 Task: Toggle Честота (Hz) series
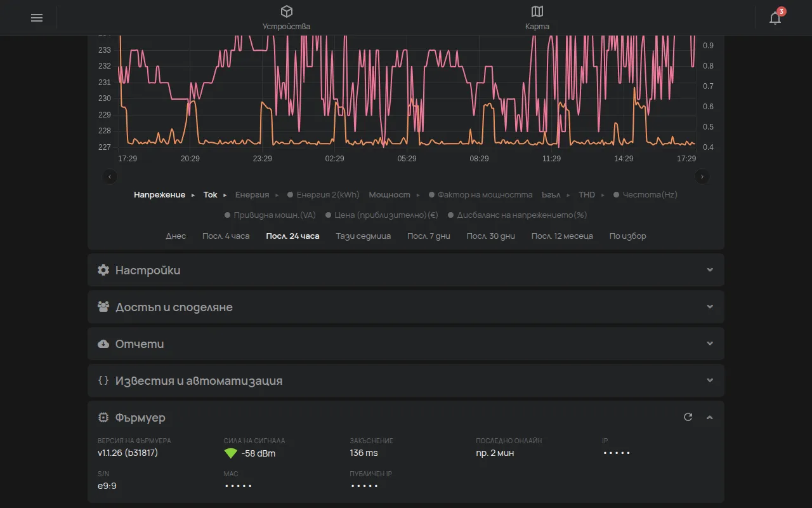(645, 195)
